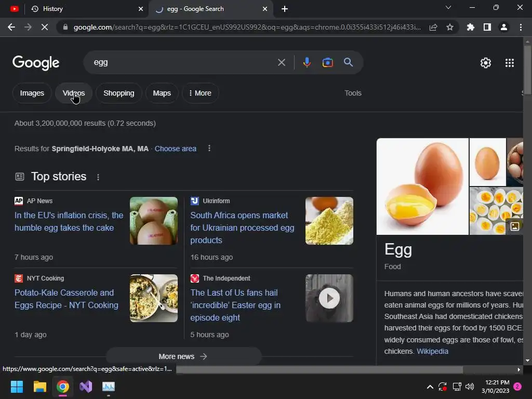
Task: Open Potato-Kale Casserole and Eggs Recipe
Action: [66, 299]
